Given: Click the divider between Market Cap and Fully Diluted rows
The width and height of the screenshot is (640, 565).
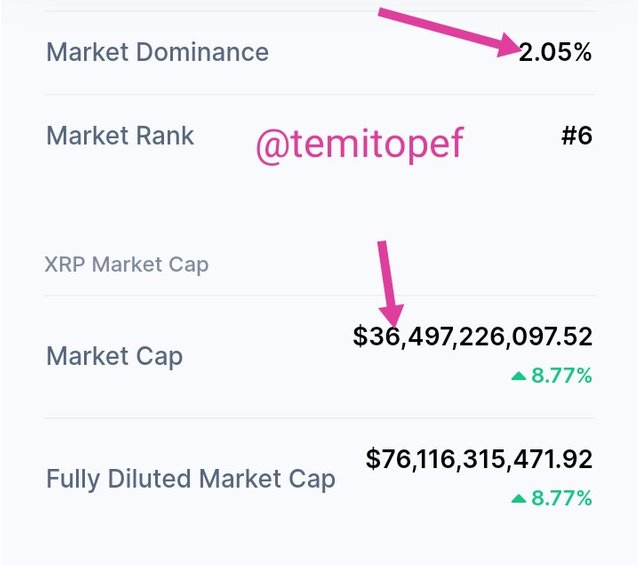Looking at the screenshot, I should point(319,418).
